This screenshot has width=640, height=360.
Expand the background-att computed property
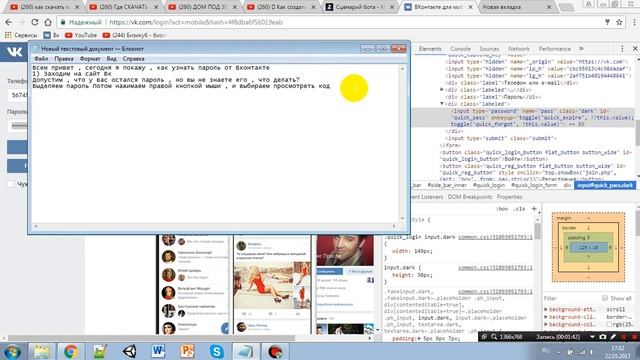pos(546,309)
